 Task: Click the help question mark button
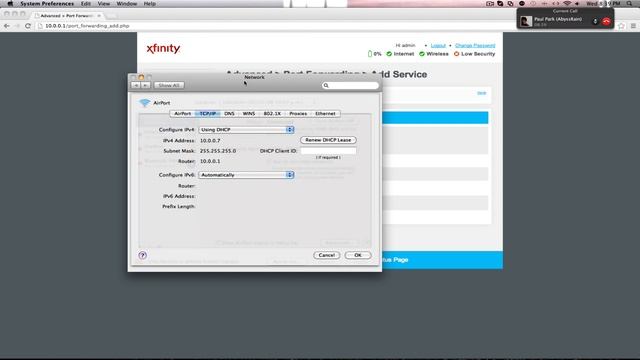(x=142, y=255)
